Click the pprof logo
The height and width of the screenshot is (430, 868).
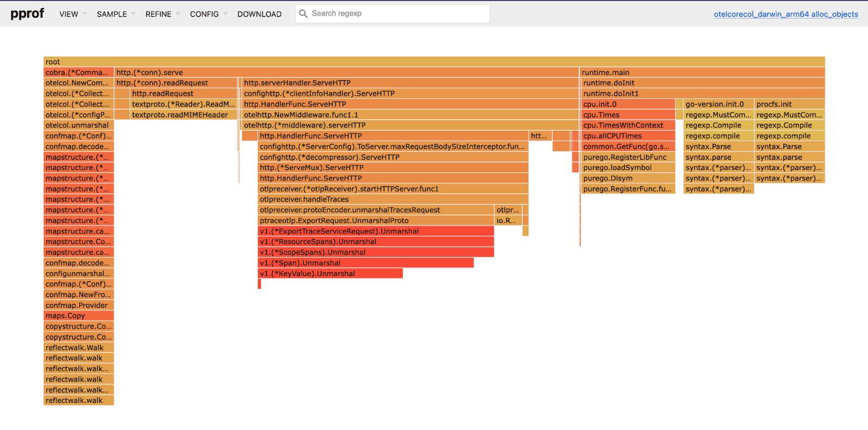coord(27,14)
